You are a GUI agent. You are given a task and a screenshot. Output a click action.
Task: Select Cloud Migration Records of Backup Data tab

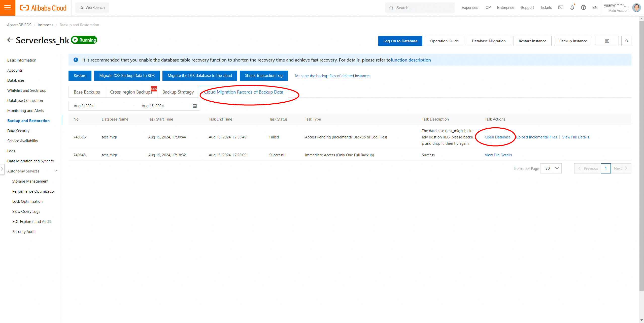tap(244, 92)
